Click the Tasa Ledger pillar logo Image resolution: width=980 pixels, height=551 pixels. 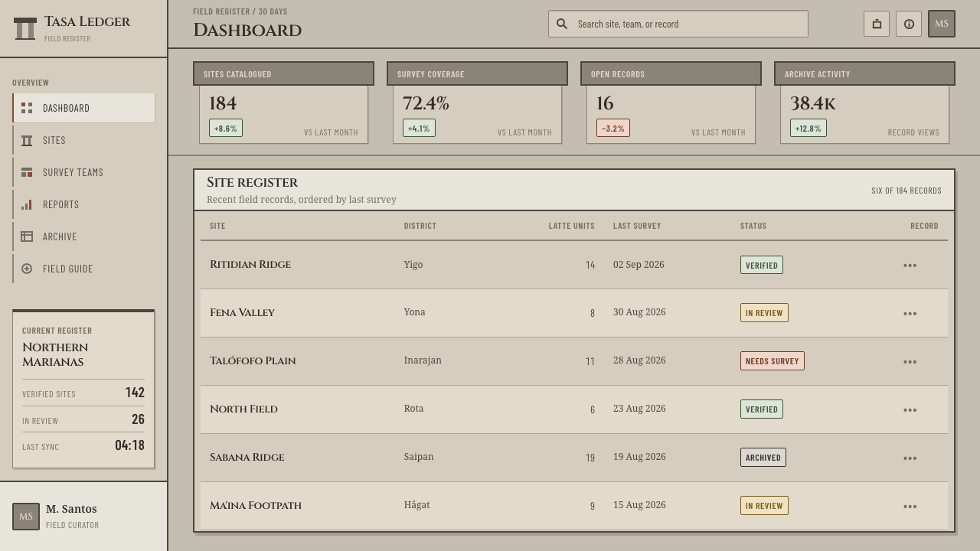click(25, 28)
